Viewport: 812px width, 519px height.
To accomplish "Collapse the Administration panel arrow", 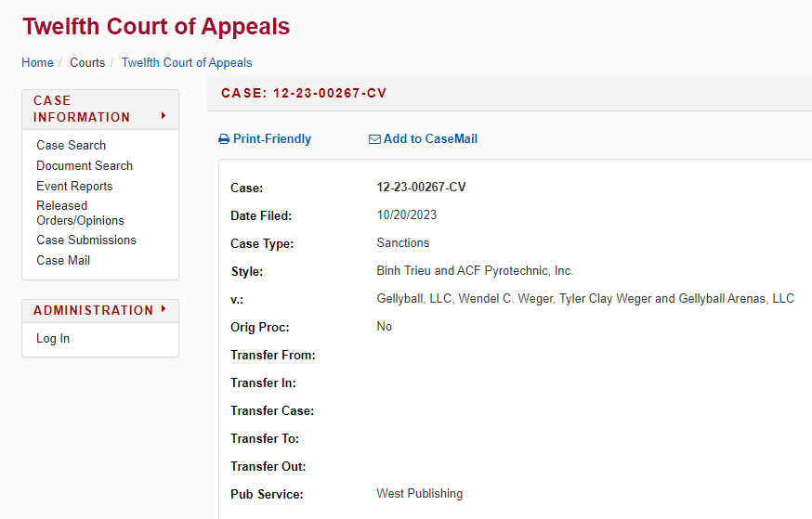I will tap(164, 309).
